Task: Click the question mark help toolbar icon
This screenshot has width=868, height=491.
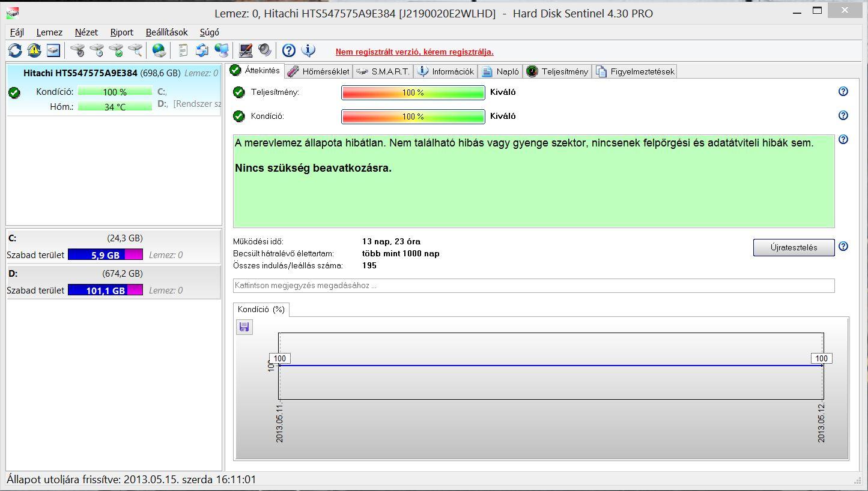Action: (289, 50)
